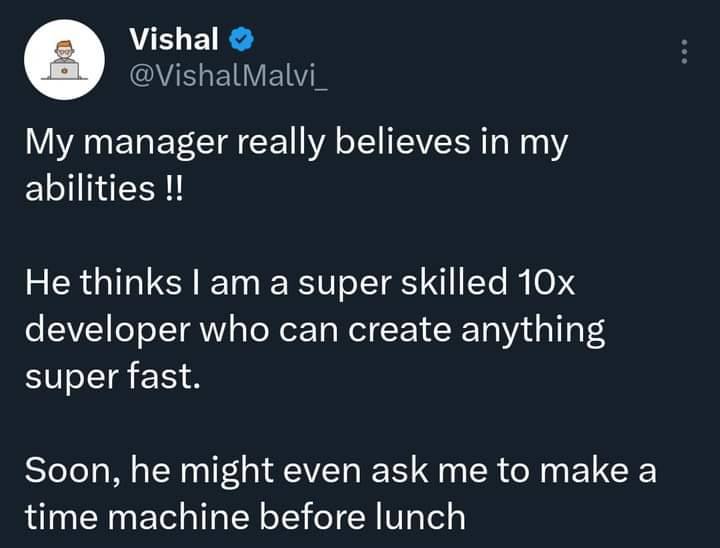The image size is (720, 548).
Task: Click the text "super fast."
Action: point(113,378)
